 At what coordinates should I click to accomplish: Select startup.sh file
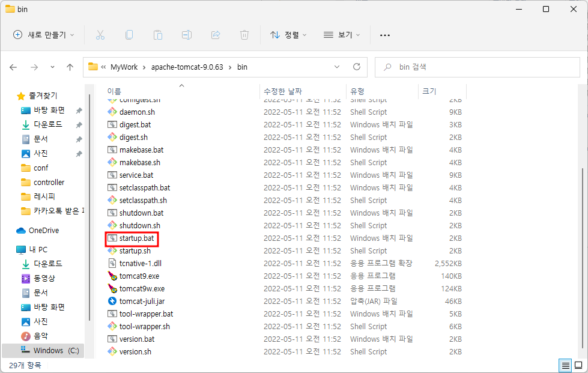(135, 251)
